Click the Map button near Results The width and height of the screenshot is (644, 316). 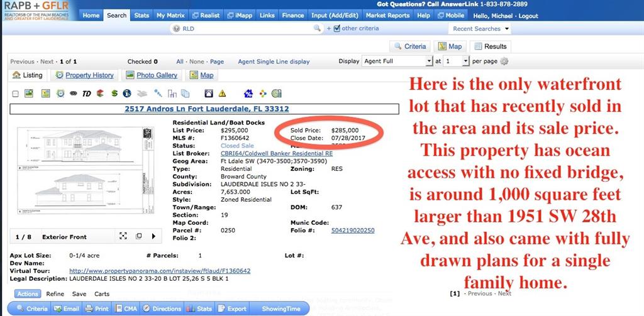click(x=450, y=46)
